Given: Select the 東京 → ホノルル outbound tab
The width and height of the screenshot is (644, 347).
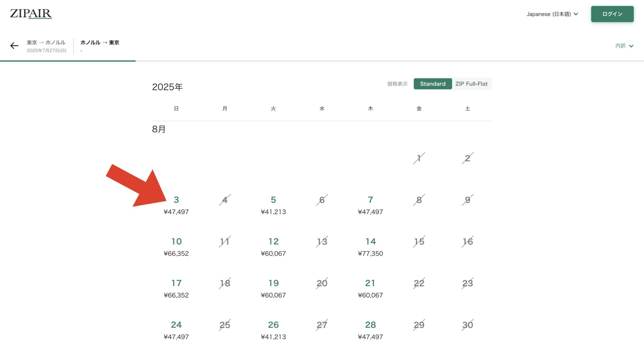Looking at the screenshot, I should point(46,46).
